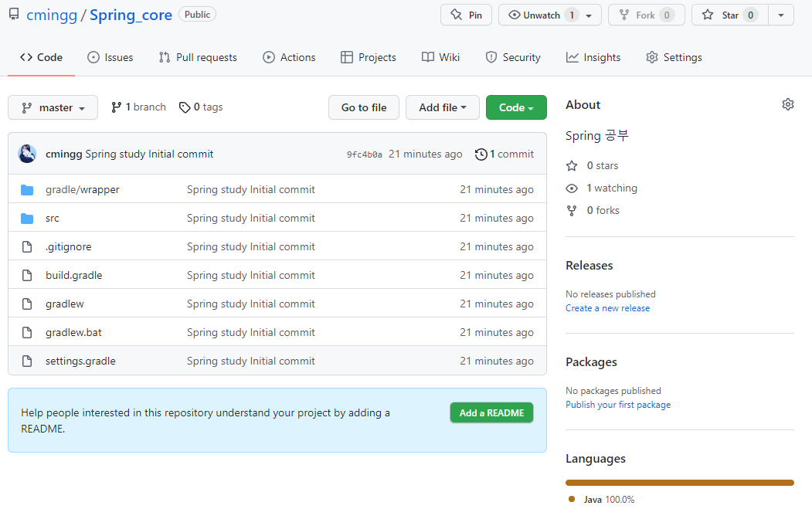The image size is (812, 509).
Task: Click the cmingg owner link in the title
Action: [52, 15]
